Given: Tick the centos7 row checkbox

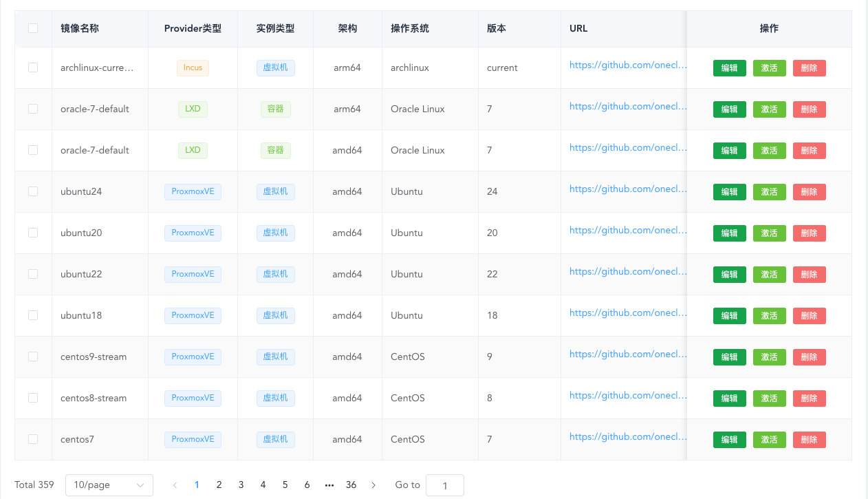Looking at the screenshot, I should (x=33, y=439).
